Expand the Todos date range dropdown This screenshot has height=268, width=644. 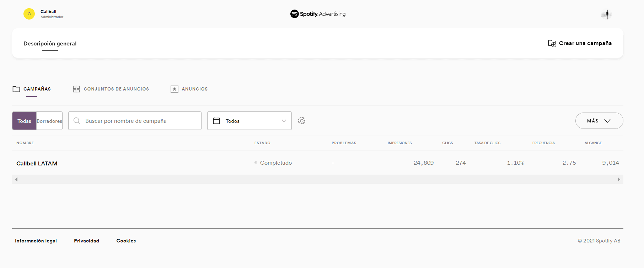point(249,121)
